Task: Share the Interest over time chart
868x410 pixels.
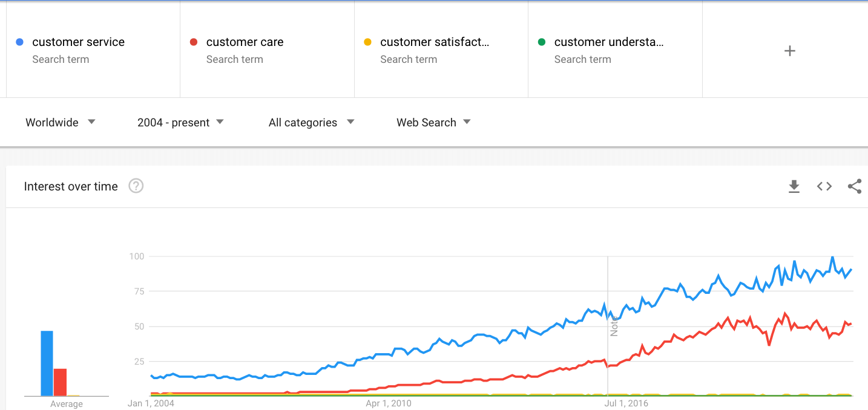Action: pyautogui.click(x=855, y=187)
